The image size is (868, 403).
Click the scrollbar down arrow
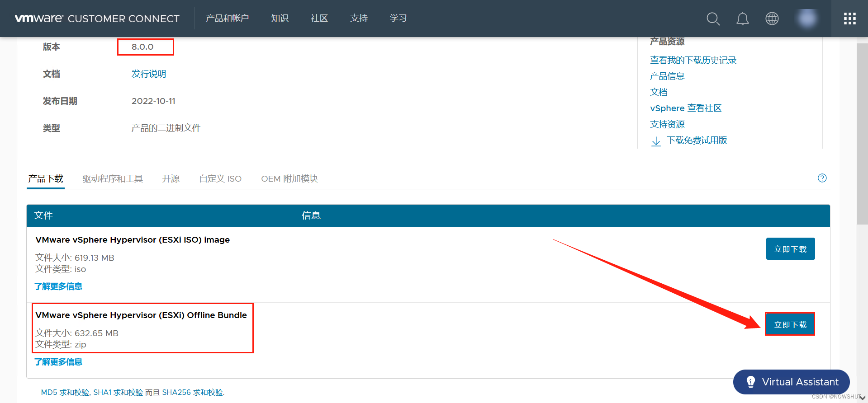(862, 398)
